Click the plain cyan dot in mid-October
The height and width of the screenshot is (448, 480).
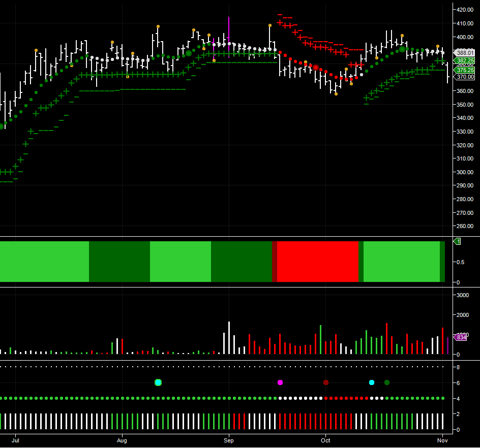372,382
